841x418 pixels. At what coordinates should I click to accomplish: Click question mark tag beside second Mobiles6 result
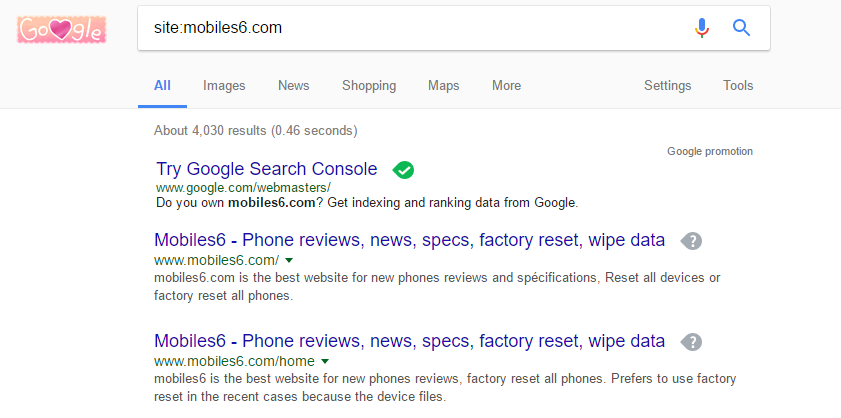pyautogui.click(x=691, y=342)
